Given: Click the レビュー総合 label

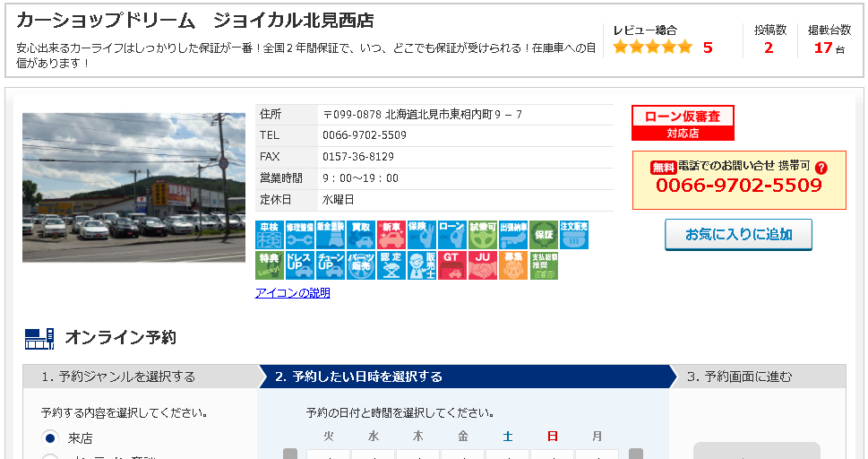Looking at the screenshot, I should [x=645, y=30].
